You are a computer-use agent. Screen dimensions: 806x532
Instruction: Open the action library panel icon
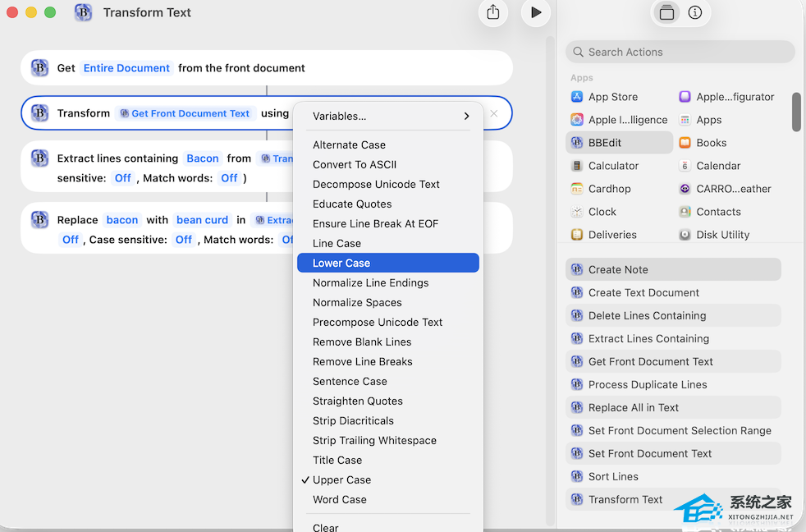666,12
